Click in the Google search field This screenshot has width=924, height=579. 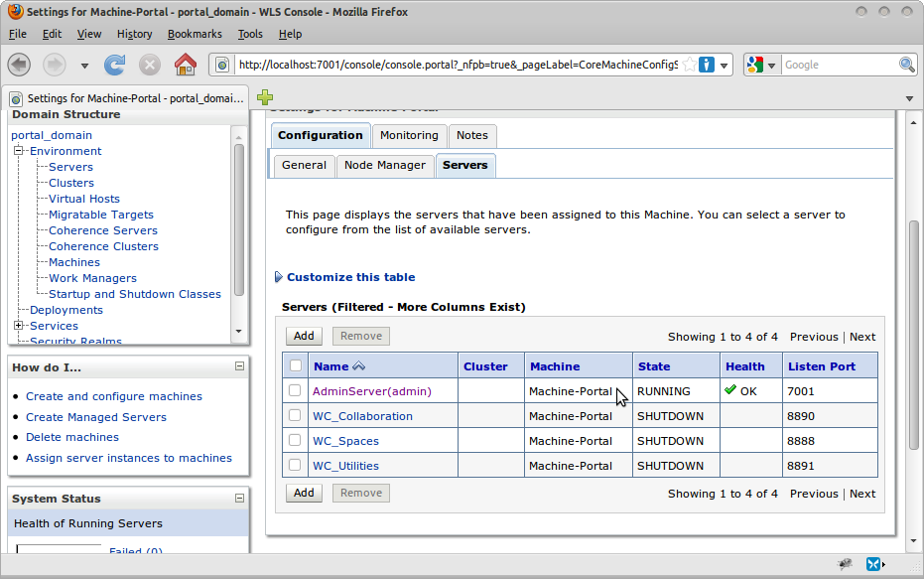coord(840,65)
